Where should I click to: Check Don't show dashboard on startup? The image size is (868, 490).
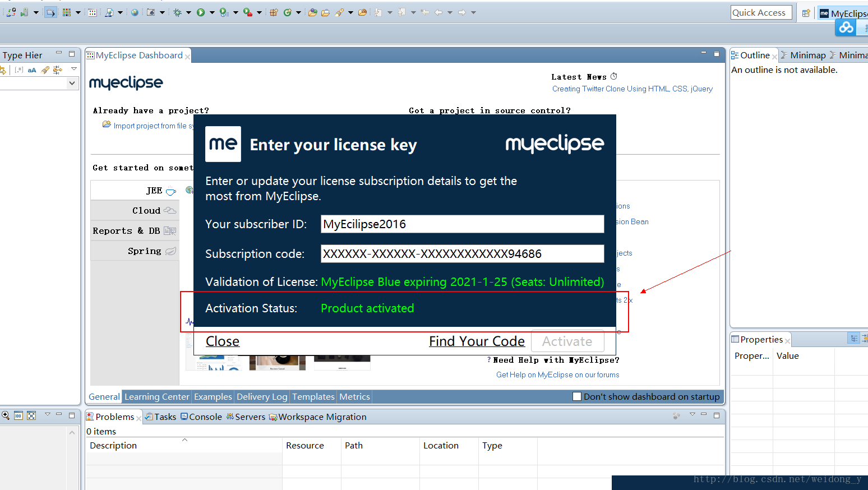[x=577, y=396]
